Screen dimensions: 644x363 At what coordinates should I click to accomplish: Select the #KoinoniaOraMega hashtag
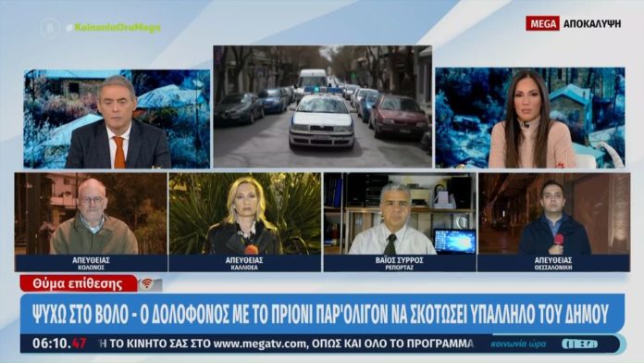point(114,28)
